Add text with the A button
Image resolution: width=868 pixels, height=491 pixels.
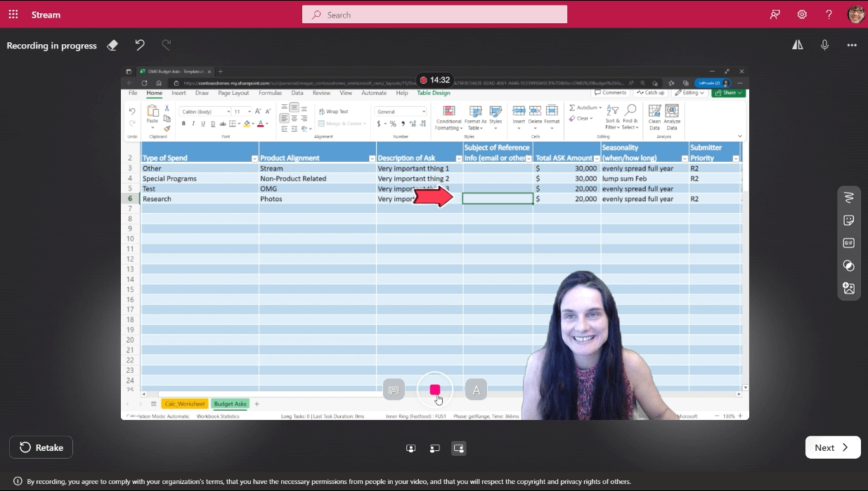pyautogui.click(x=476, y=389)
